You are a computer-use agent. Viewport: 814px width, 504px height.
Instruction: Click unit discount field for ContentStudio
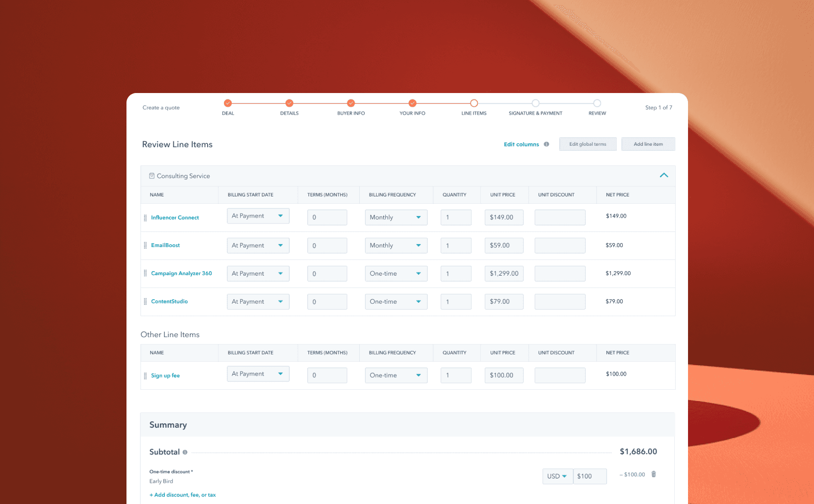coord(560,301)
